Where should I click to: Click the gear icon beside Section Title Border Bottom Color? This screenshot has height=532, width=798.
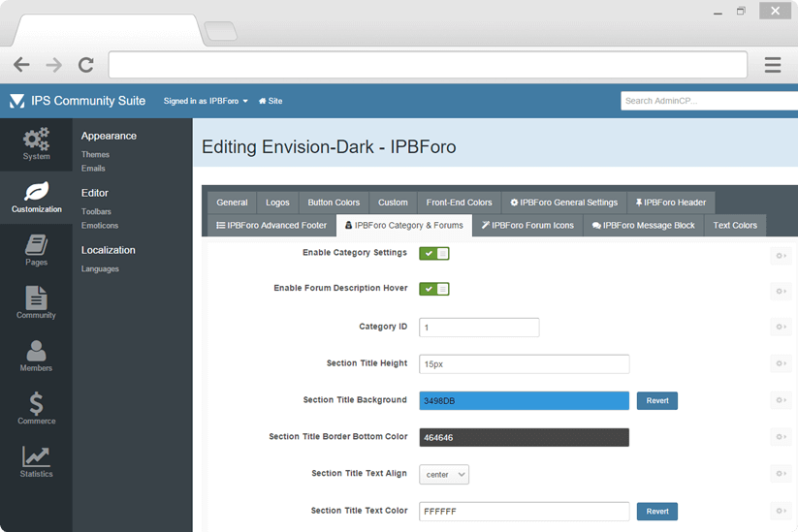click(x=781, y=437)
